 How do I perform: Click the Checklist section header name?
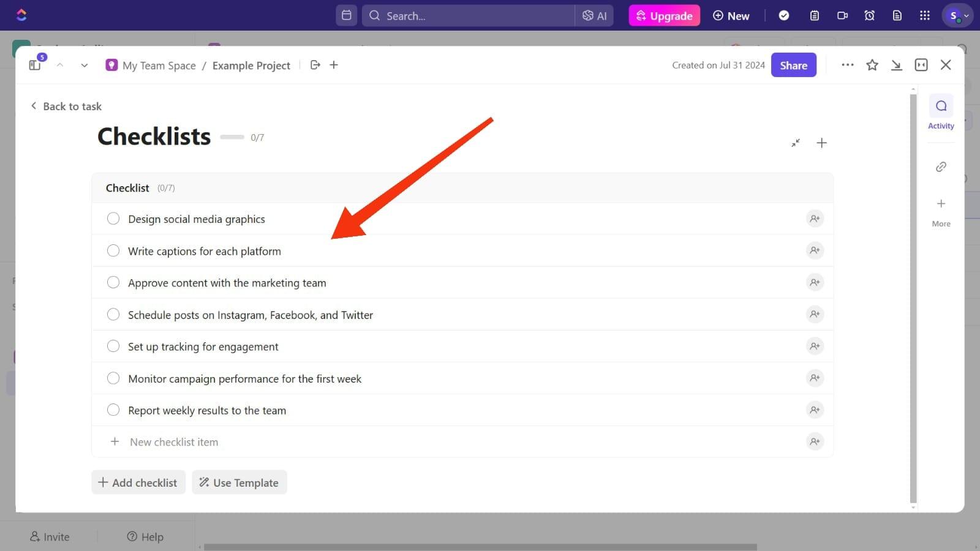coord(127,188)
